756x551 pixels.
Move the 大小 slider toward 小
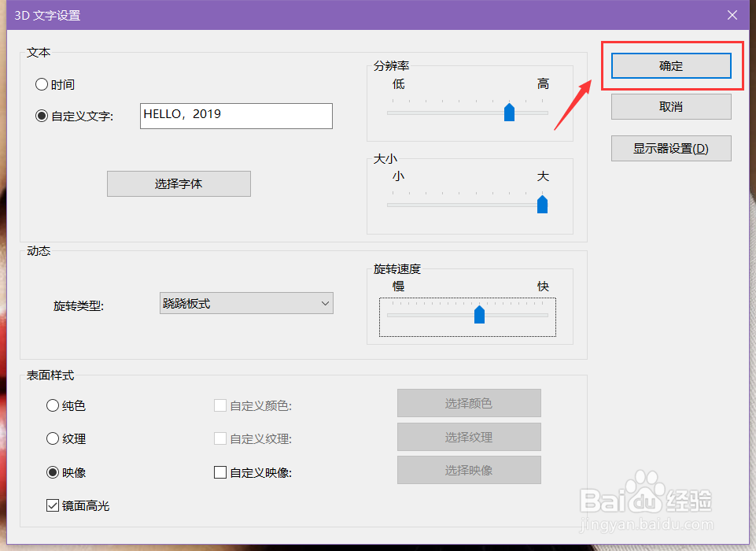click(542, 205)
